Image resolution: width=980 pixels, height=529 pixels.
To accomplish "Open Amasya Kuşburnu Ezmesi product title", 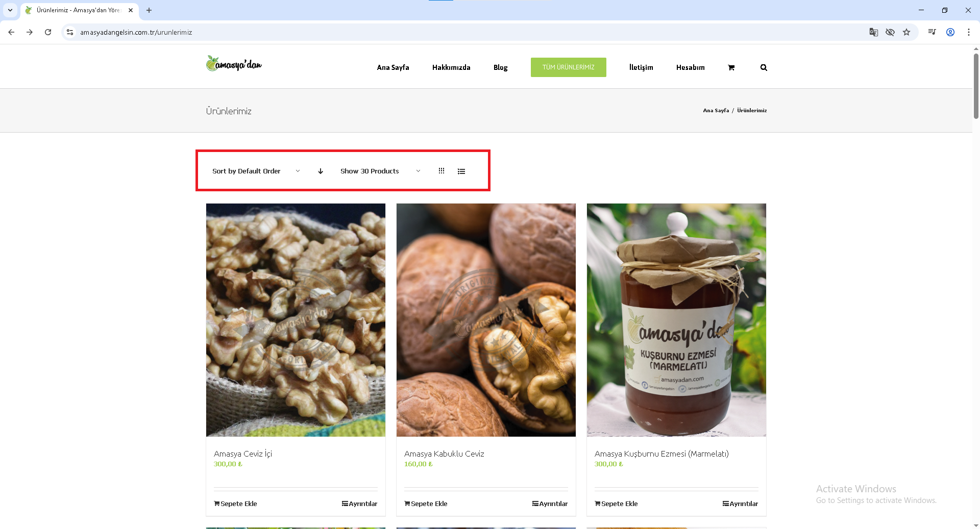I will click(x=661, y=454).
